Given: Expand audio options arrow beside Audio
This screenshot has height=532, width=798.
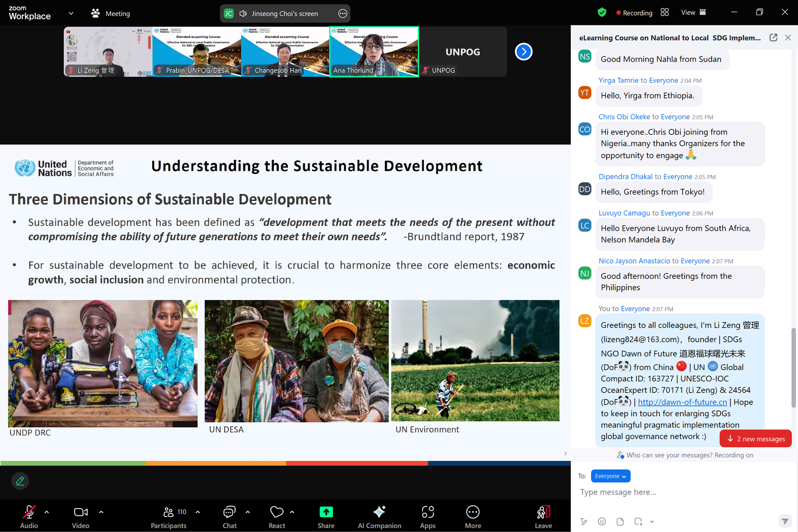Looking at the screenshot, I should tap(47, 512).
